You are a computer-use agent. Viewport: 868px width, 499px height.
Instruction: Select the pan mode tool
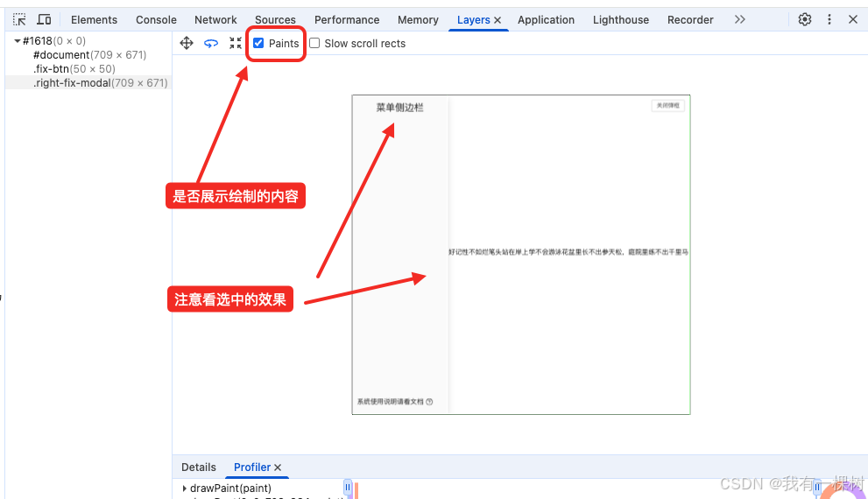(x=187, y=43)
